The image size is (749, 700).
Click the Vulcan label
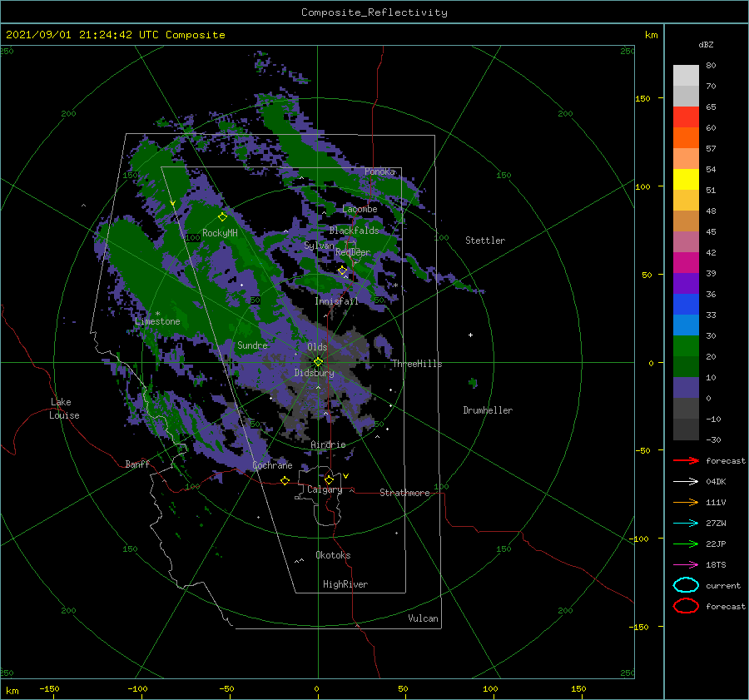pyautogui.click(x=423, y=618)
